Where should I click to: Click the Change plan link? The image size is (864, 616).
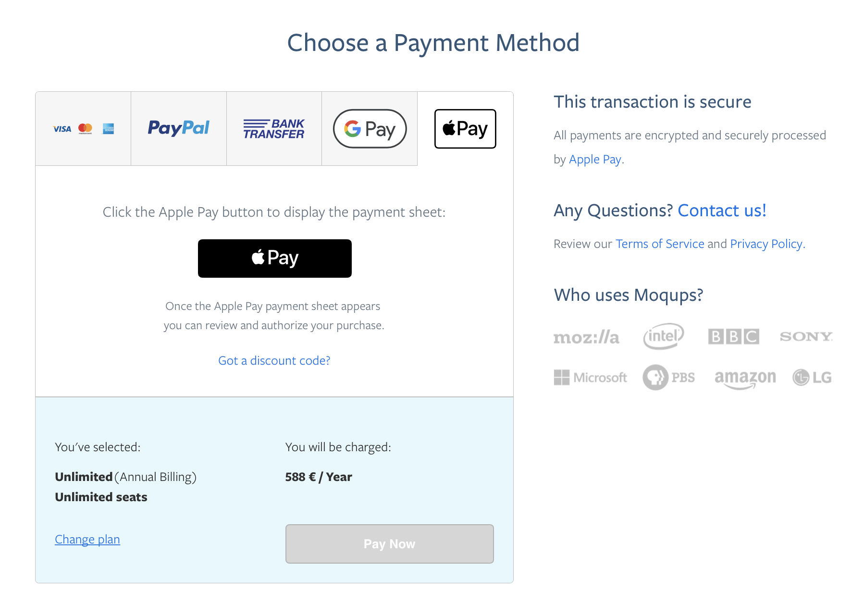[x=87, y=539]
